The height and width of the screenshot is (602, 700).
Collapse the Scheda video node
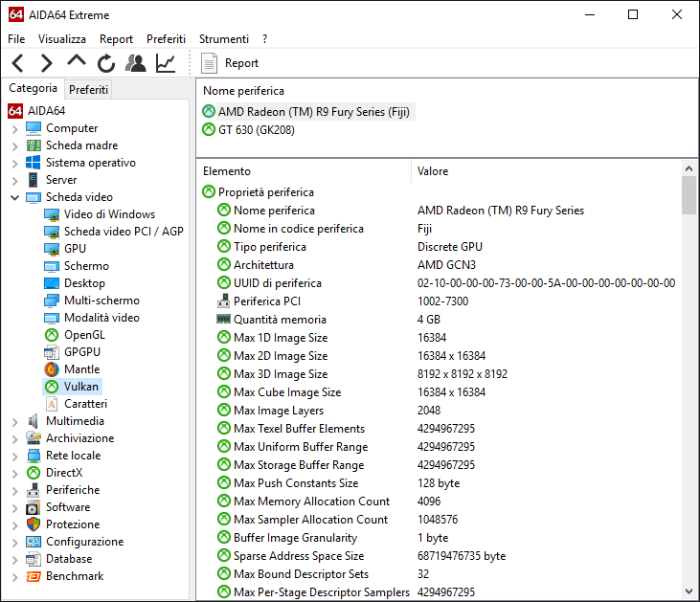[x=14, y=197]
